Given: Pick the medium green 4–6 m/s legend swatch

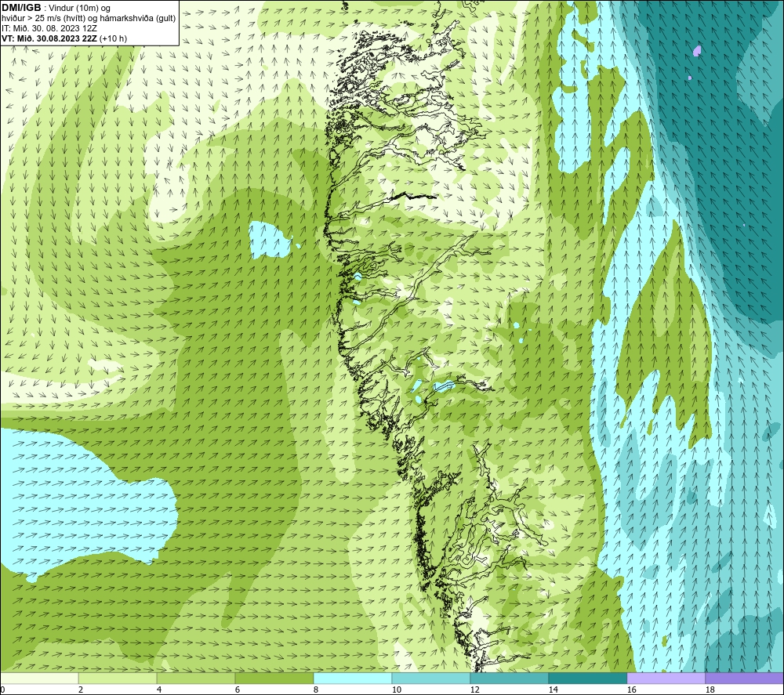Looking at the screenshot, I should [196, 679].
